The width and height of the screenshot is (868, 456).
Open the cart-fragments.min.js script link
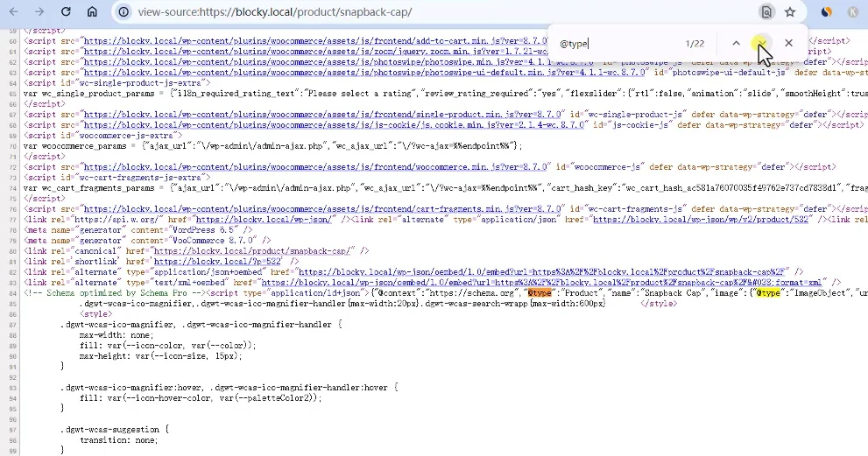[x=321, y=209]
